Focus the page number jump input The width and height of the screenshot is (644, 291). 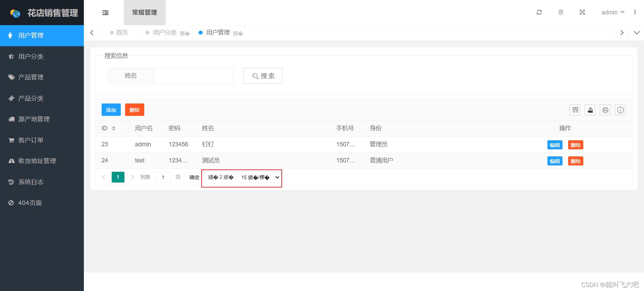click(163, 177)
